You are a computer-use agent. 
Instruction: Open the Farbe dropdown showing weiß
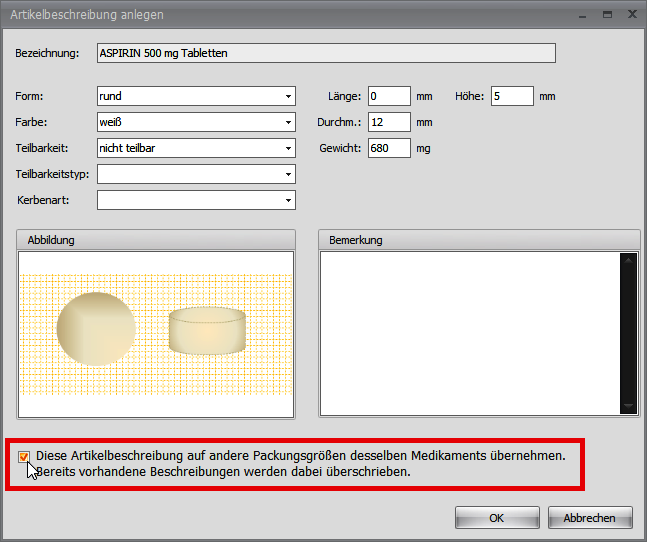[x=196, y=122]
